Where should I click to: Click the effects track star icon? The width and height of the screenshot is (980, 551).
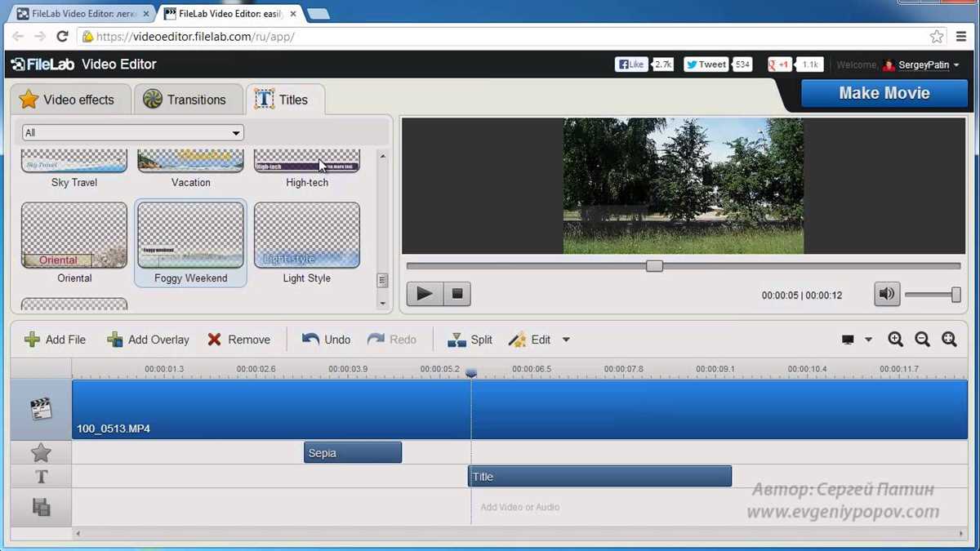[41, 452]
